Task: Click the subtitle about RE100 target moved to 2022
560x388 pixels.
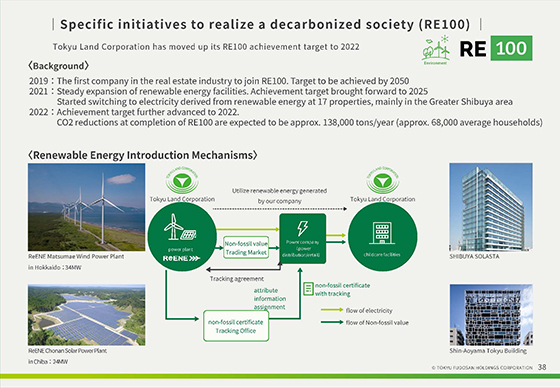Action: point(206,47)
